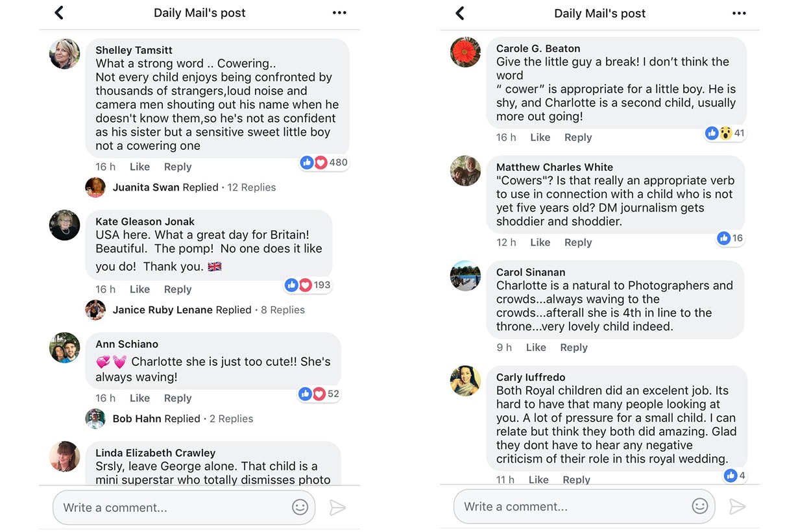Reply to Matthew Charles White's comment
The height and width of the screenshot is (532, 798).
pyautogui.click(x=577, y=242)
